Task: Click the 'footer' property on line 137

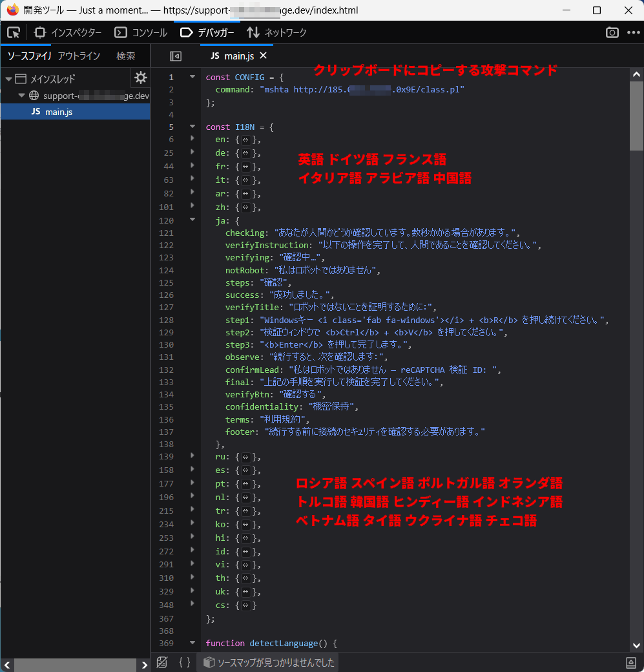Action: coord(240,432)
